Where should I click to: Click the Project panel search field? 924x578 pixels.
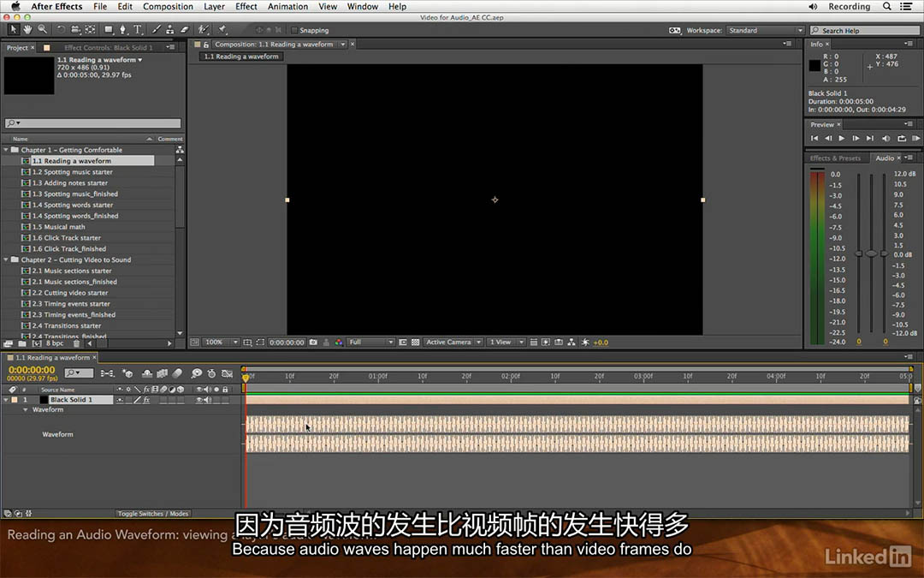pyautogui.click(x=93, y=122)
